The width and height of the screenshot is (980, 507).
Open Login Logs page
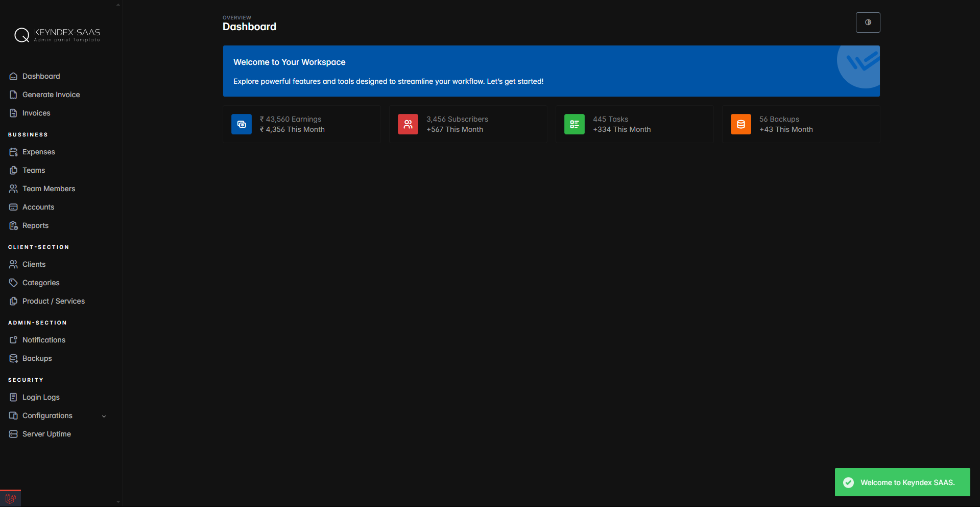click(41, 397)
